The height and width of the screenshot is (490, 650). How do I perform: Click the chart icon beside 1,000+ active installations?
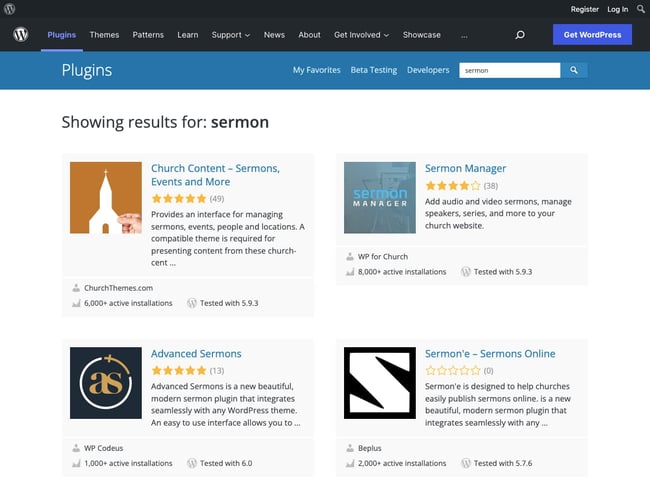[x=76, y=463]
